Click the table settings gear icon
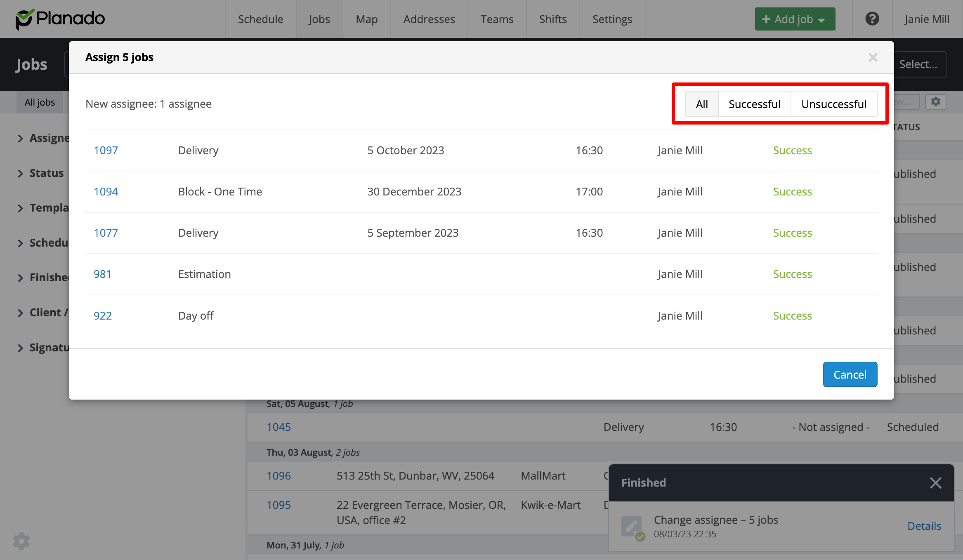This screenshot has height=560, width=963. click(935, 102)
